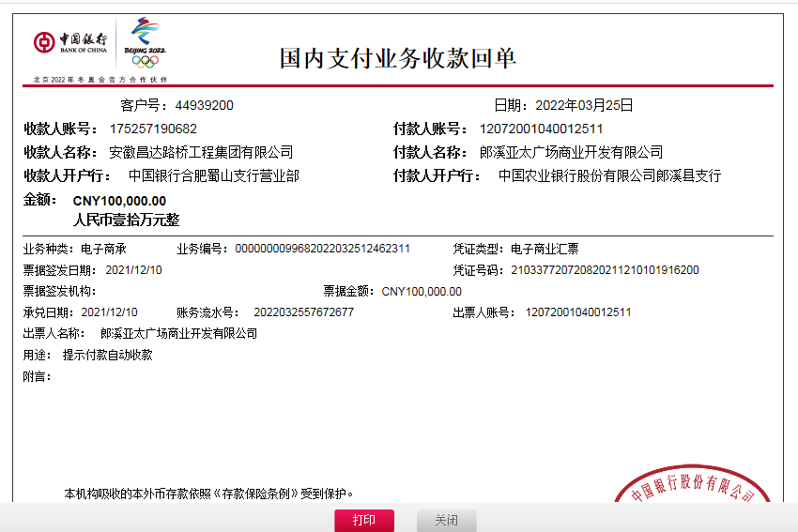Click voucher number 2103377207208202112101019­16200
This screenshot has width=798, height=532.
[x=605, y=270]
